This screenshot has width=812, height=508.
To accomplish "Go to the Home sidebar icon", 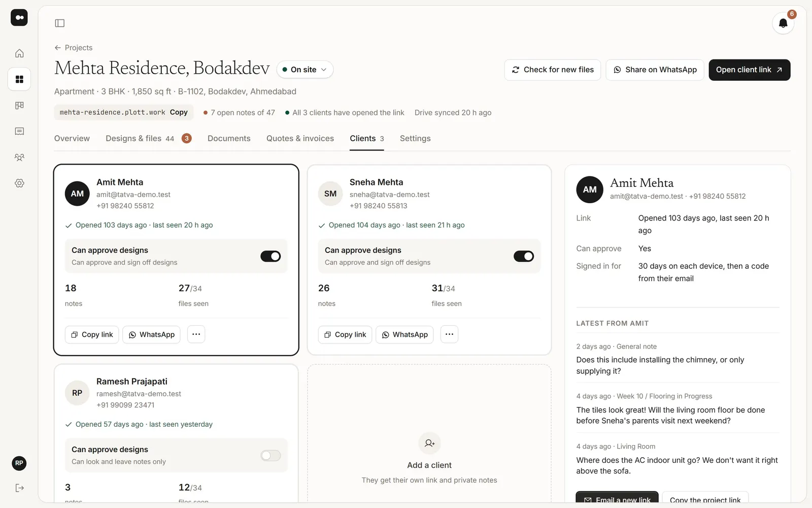I will (19, 53).
